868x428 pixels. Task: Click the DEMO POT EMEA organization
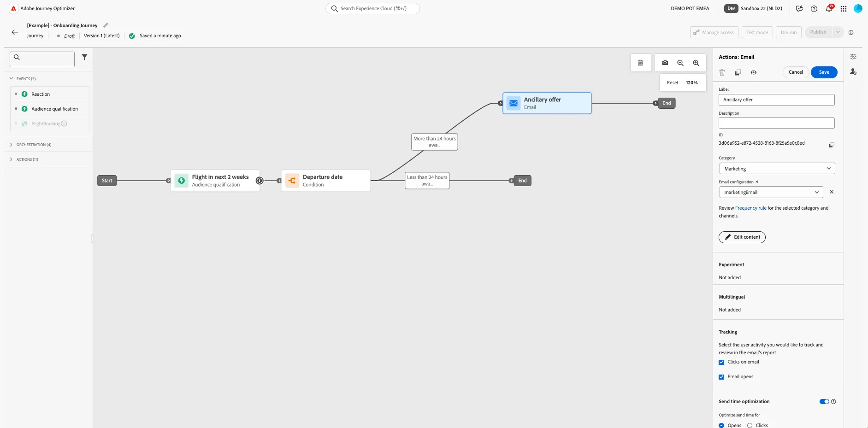tap(690, 8)
